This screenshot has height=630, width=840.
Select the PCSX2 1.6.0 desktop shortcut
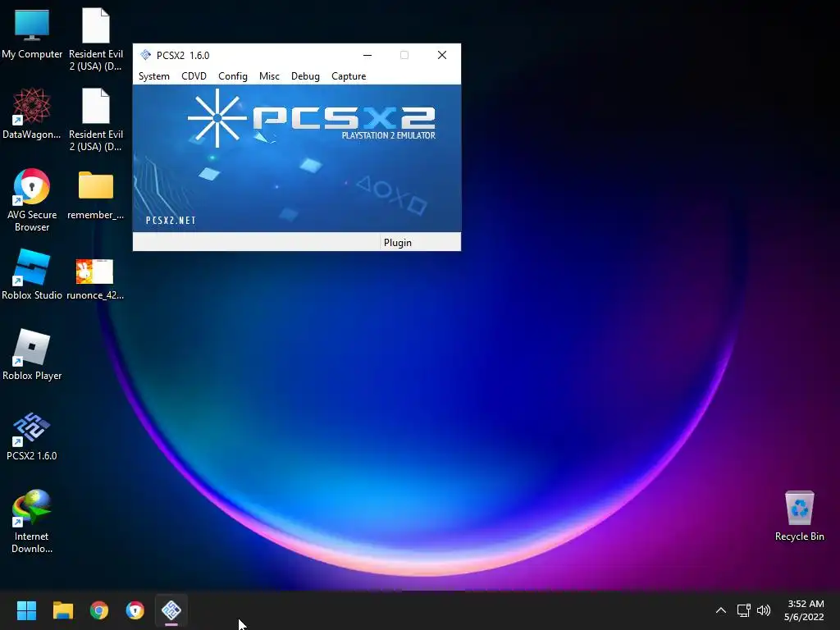click(x=32, y=436)
